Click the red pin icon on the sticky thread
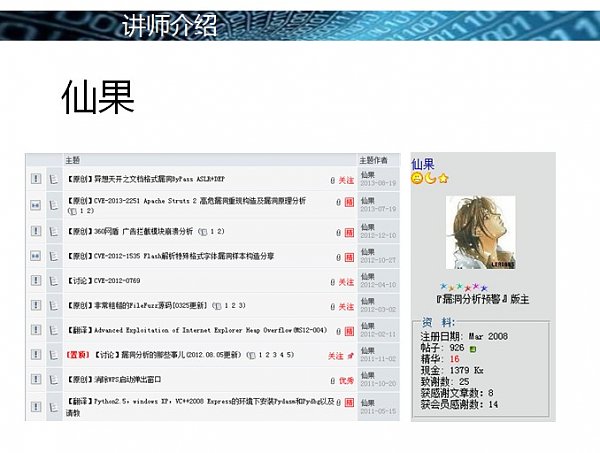This screenshot has width=600, height=453. pos(351,356)
